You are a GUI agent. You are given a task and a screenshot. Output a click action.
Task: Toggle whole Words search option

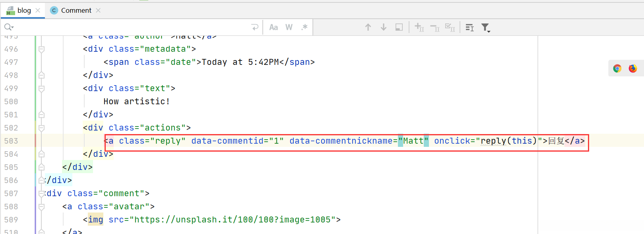(289, 27)
